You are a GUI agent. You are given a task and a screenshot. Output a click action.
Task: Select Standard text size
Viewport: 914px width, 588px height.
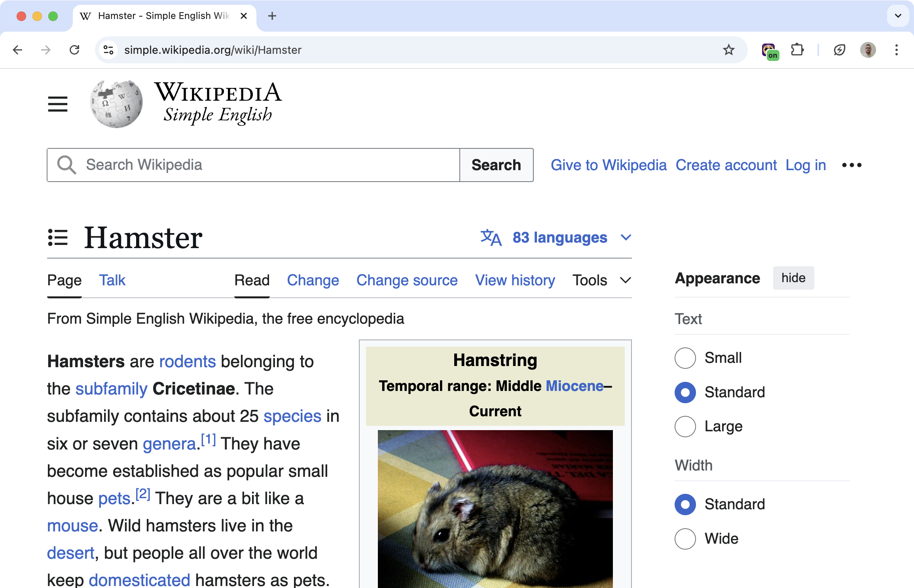685,392
